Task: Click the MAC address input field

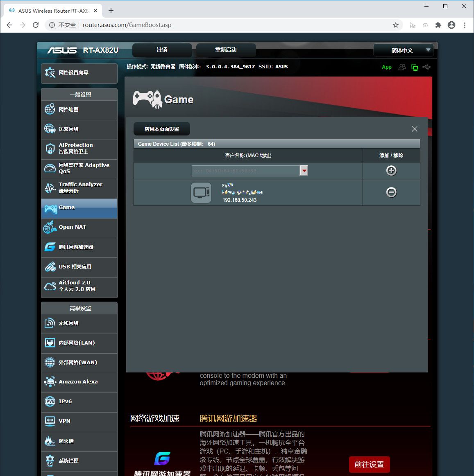Action: [x=245, y=171]
